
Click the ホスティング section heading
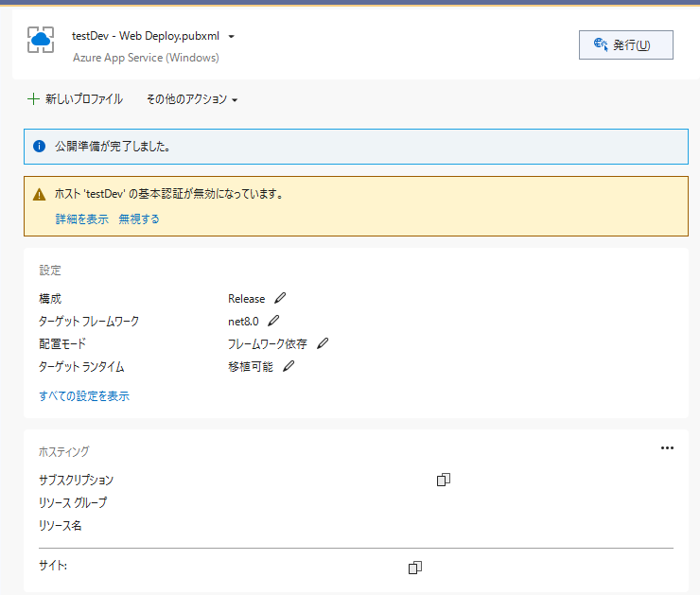63,452
